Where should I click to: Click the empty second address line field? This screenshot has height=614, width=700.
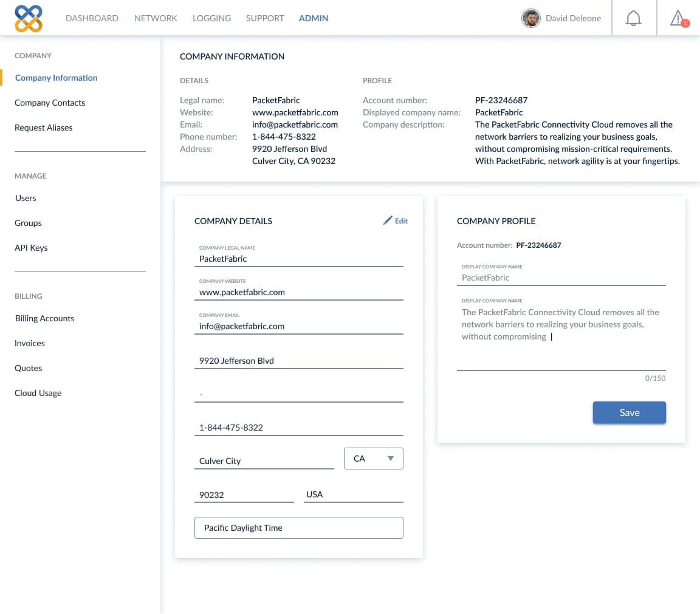tap(299, 394)
